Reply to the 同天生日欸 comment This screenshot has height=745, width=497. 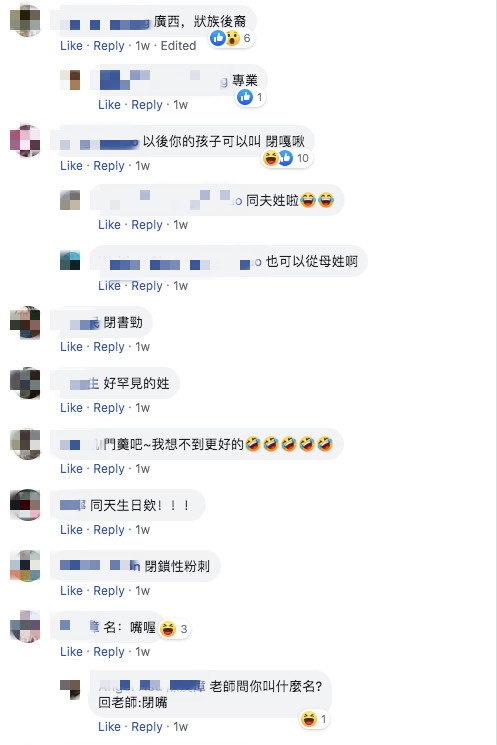click(x=109, y=530)
